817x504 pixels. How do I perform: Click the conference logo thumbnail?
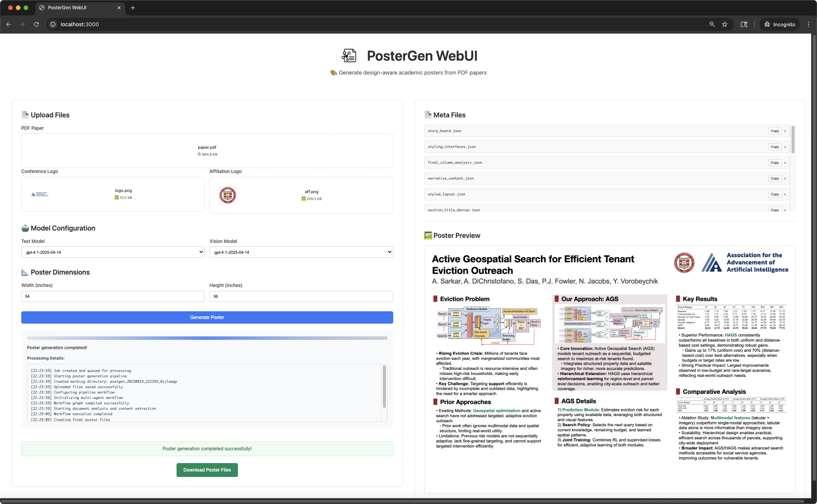click(39, 194)
